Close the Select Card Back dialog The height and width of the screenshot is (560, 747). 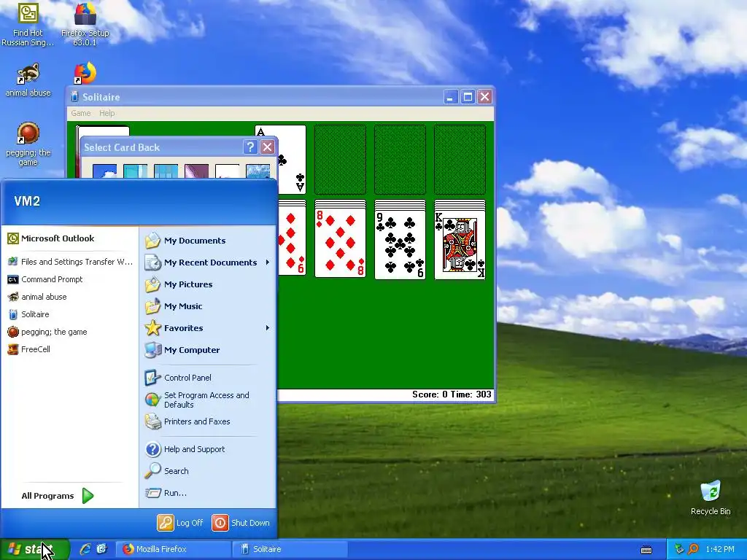(268, 147)
